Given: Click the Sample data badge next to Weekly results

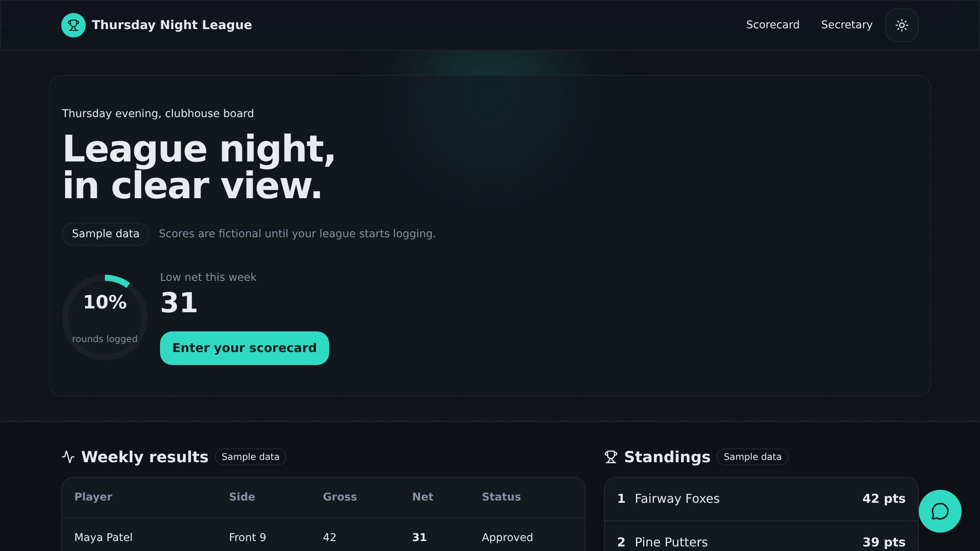Looking at the screenshot, I should [x=250, y=457].
